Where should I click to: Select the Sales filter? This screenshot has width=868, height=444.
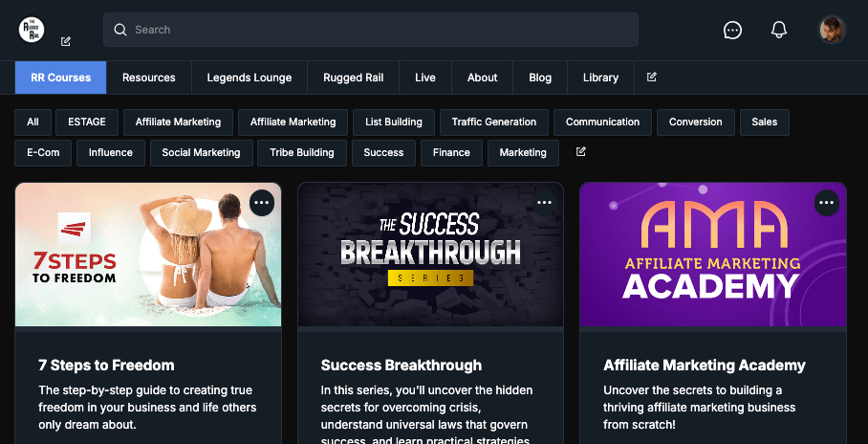[765, 122]
